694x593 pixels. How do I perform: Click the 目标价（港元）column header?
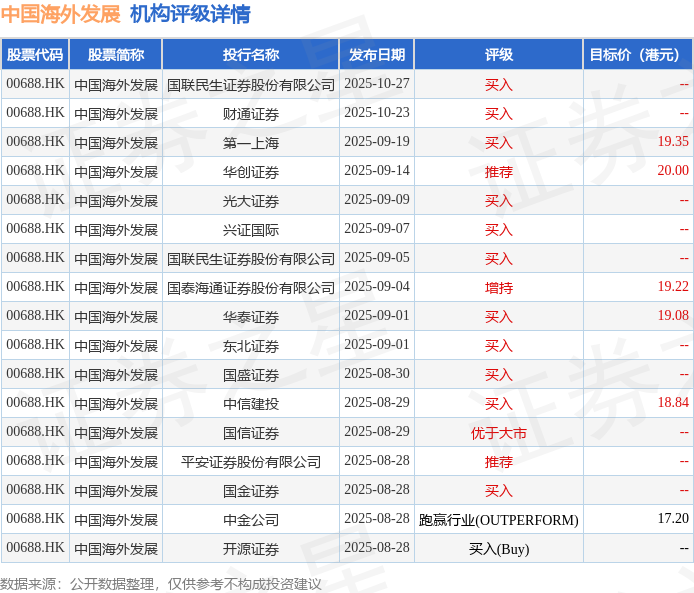click(638, 54)
